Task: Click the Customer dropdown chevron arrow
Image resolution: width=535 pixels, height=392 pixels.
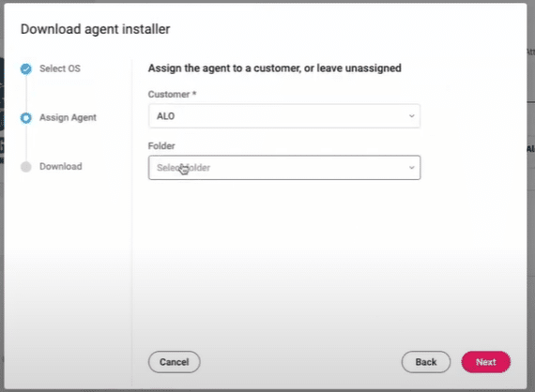Action: coord(412,116)
